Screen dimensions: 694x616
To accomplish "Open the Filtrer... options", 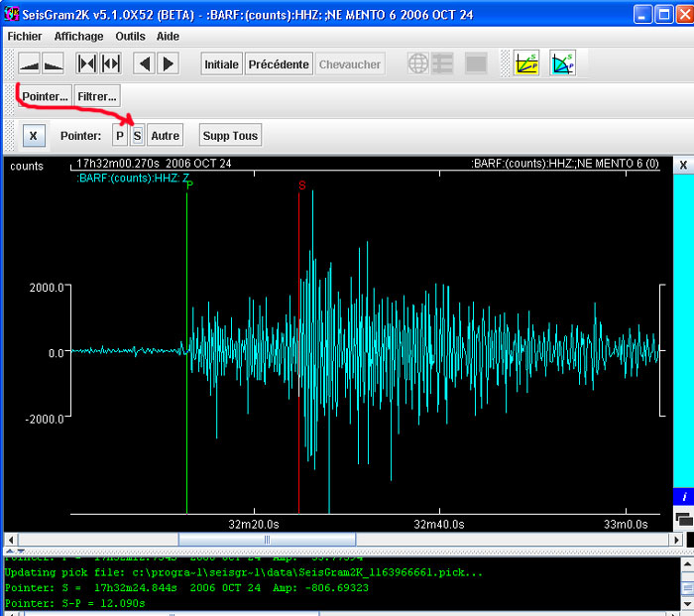I will pyautogui.click(x=97, y=97).
